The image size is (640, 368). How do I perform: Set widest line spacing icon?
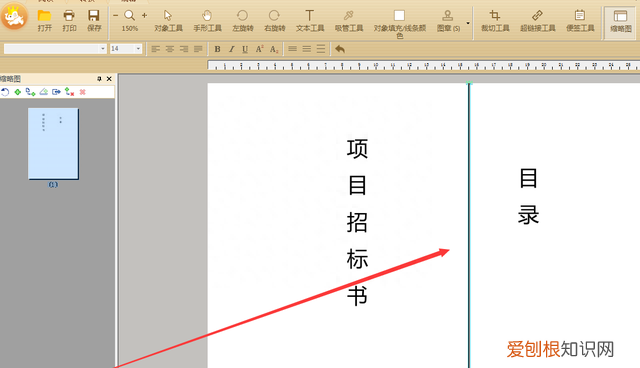[321, 49]
